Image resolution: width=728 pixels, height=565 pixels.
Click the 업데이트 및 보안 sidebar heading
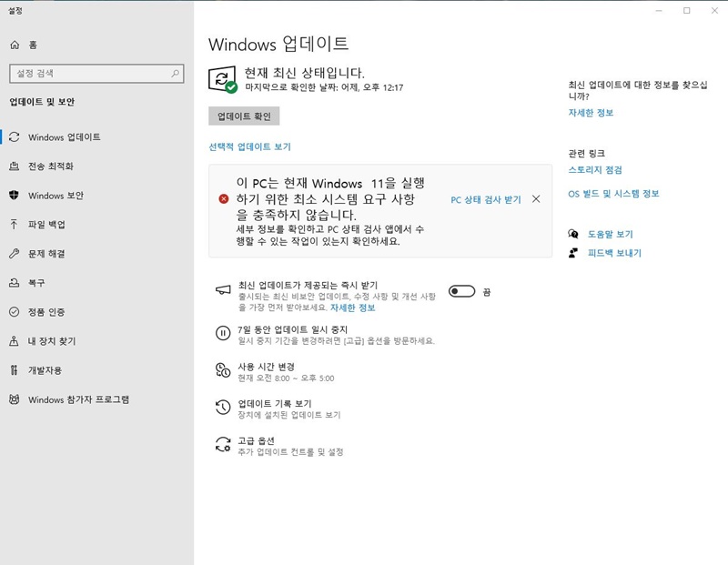tap(42, 102)
